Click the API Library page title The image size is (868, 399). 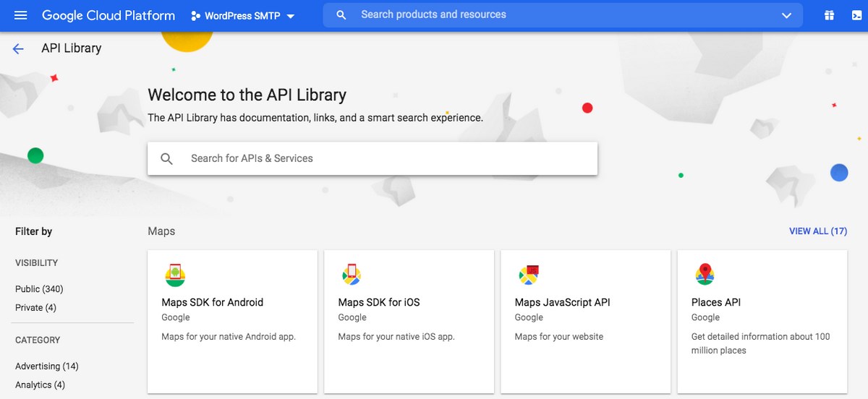[x=72, y=48]
